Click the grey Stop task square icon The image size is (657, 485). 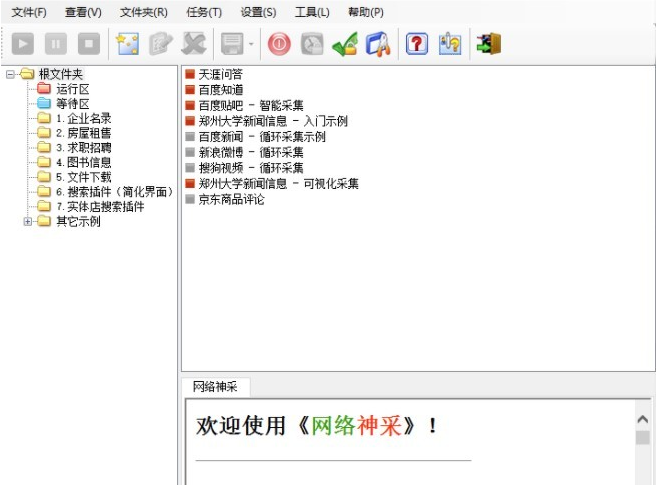click(x=89, y=44)
